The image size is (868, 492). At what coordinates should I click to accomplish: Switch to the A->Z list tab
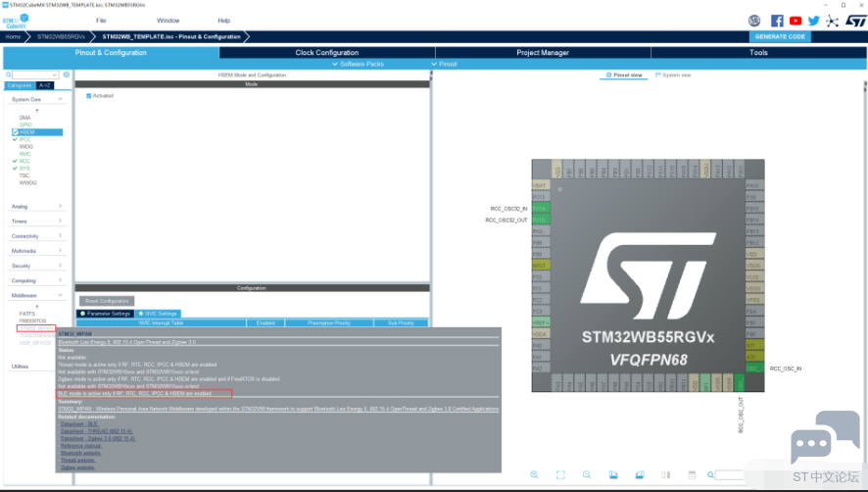pyautogui.click(x=45, y=86)
